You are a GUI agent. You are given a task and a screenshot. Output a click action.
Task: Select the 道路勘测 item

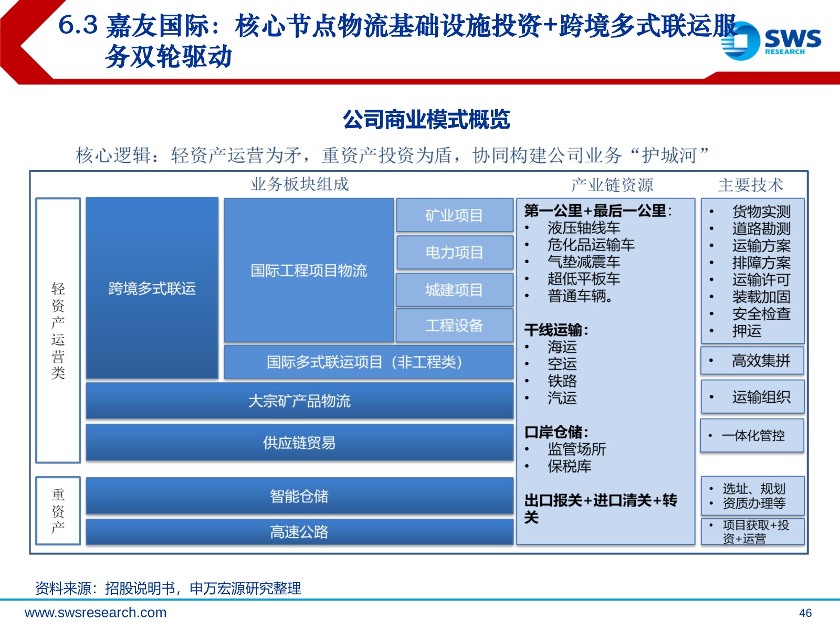click(x=761, y=229)
